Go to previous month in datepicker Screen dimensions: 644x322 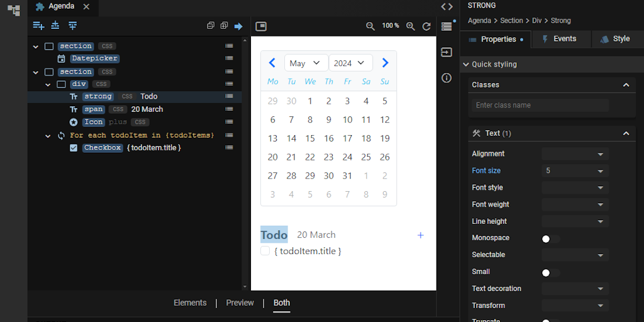272,63
